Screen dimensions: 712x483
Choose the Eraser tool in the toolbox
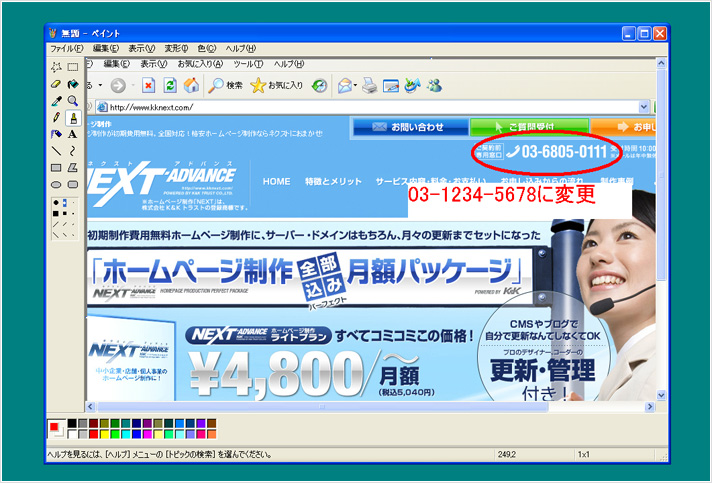[x=56, y=84]
